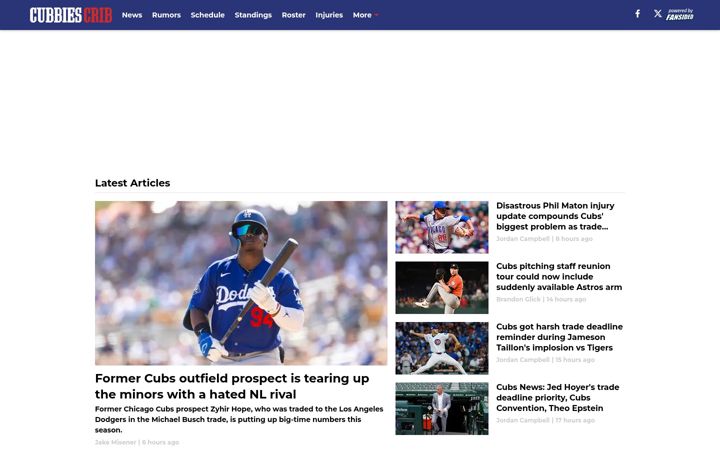Open 'Cubs News: Jed Hoyer's trade deadline' article

pyautogui.click(x=557, y=398)
